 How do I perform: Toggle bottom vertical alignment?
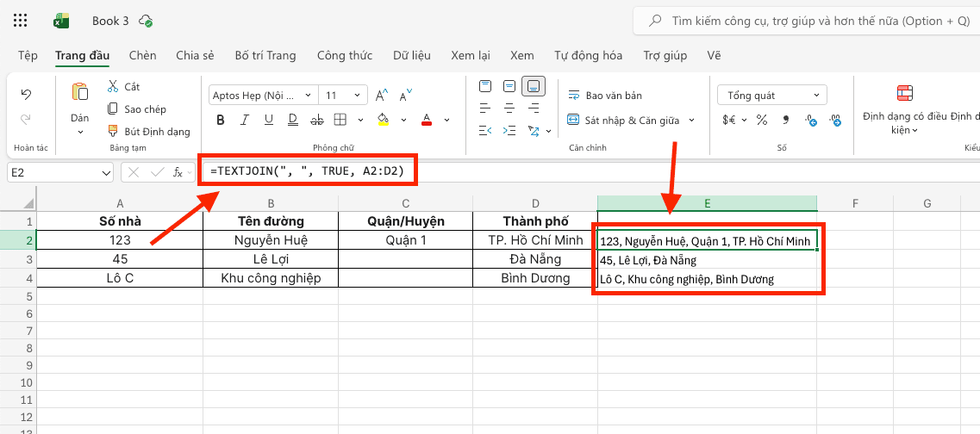[535, 86]
